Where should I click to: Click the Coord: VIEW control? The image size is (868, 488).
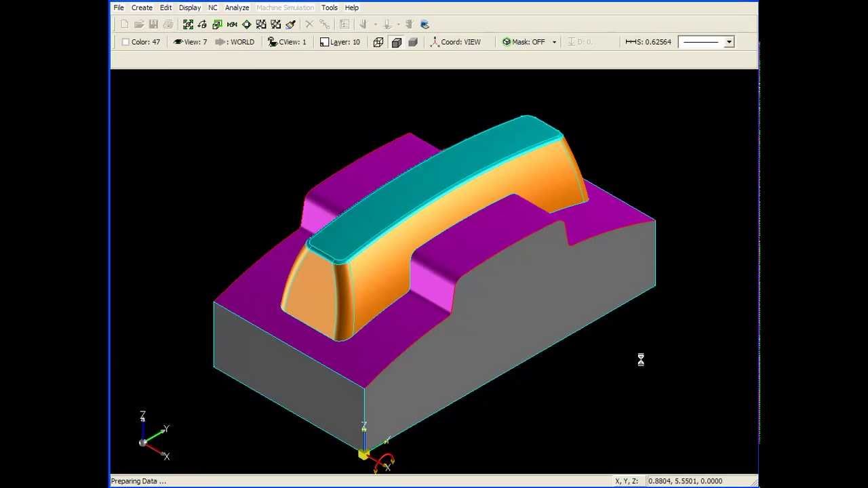coord(455,42)
